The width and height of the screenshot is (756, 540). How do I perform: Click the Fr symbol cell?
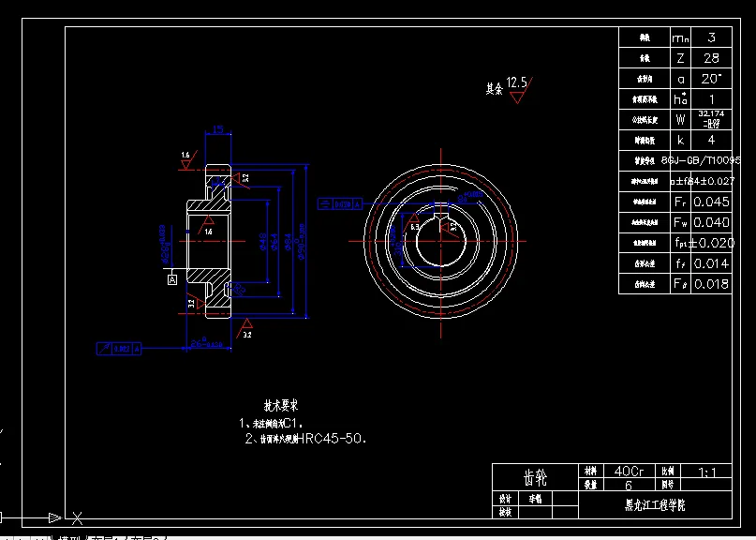coord(680,202)
